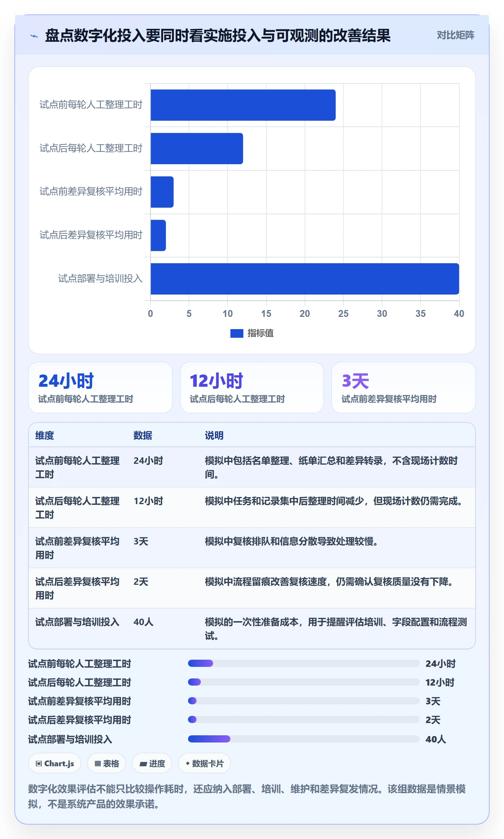Click the progress bar for 试点后每轮人工整理工时

click(303, 682)
